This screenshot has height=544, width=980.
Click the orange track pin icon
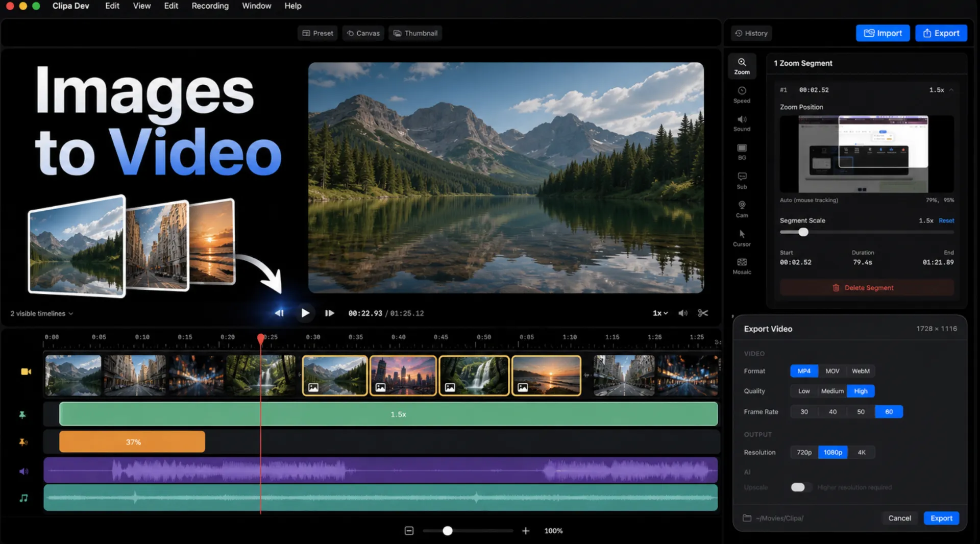23,442
